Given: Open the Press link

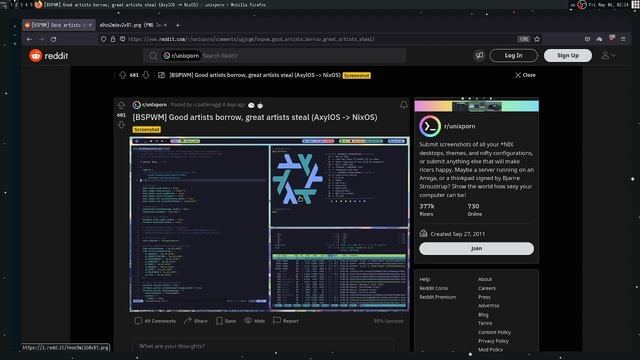Looking at the screenshot, I should (484, 297).
